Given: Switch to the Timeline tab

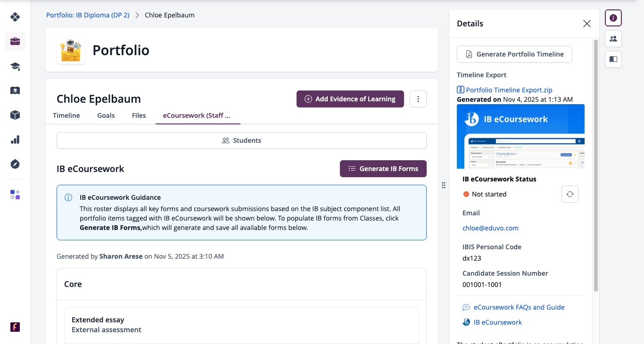Looking at the screenshot, I should [66, 115].
